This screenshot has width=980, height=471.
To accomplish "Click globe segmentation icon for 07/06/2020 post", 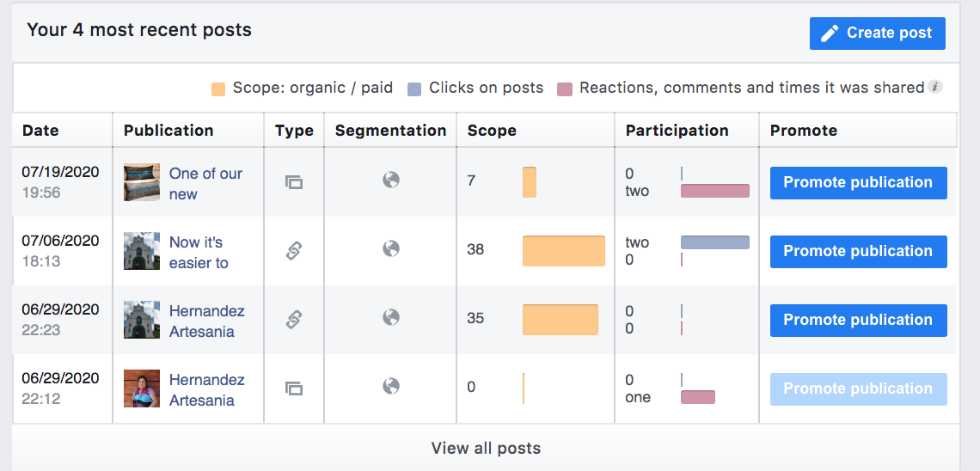I will tap(391, 249).
